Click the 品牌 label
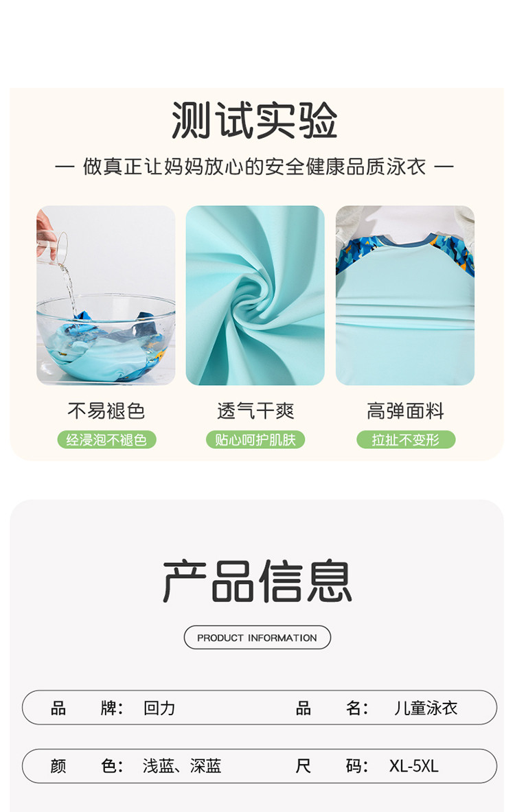Image resolution: width=515 pixels, height=812 pixels. point(87,708)
